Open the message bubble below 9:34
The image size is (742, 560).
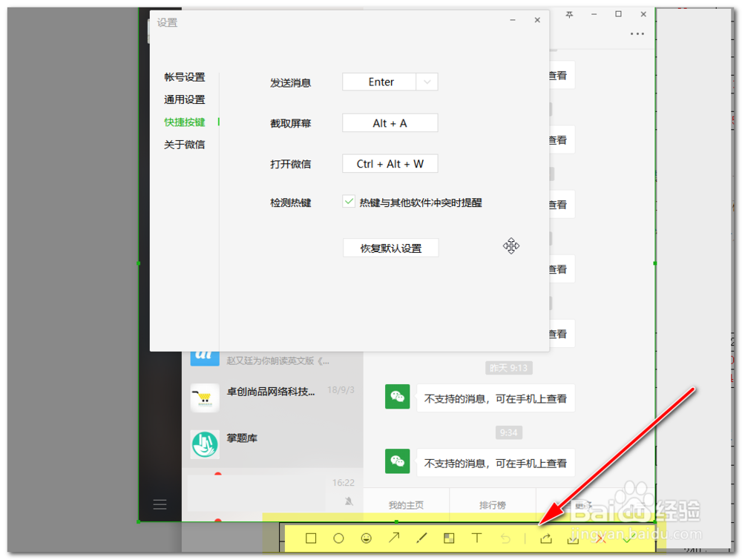click(496, 463)
